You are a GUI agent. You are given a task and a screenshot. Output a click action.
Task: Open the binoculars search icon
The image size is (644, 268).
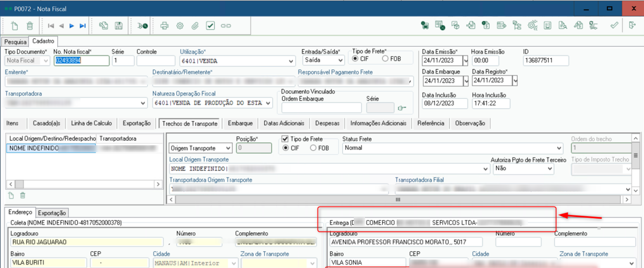coord(142,26)
